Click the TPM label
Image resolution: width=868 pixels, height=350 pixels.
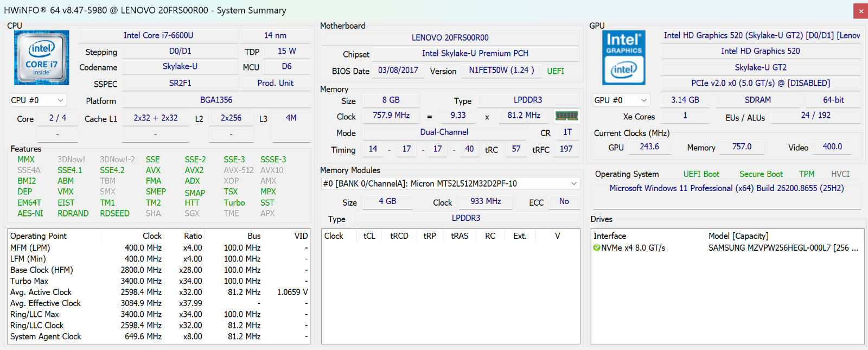click(807, 174)
